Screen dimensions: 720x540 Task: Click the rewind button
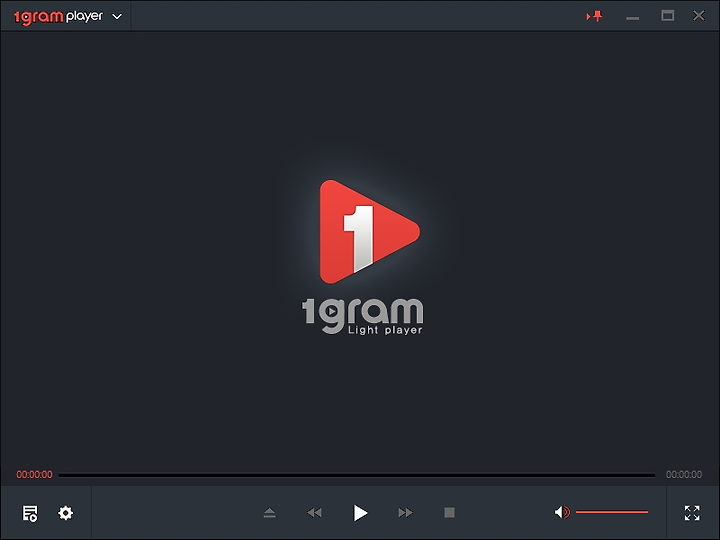click(314, 512)
